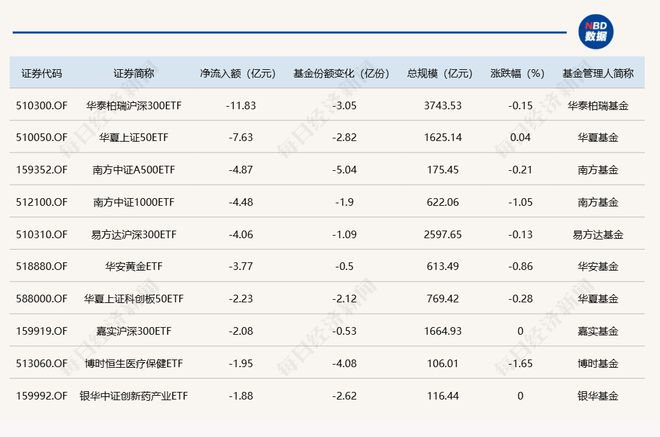Screen dimensions: 660x437
Task: Select the 证券简称 column header
Action: pos(134,74)
